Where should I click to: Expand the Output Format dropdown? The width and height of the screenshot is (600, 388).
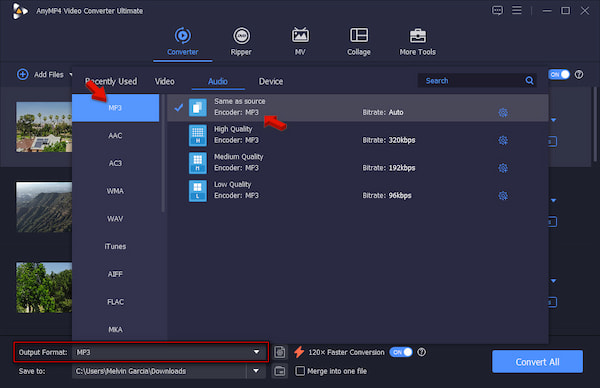tap(256, 352)
